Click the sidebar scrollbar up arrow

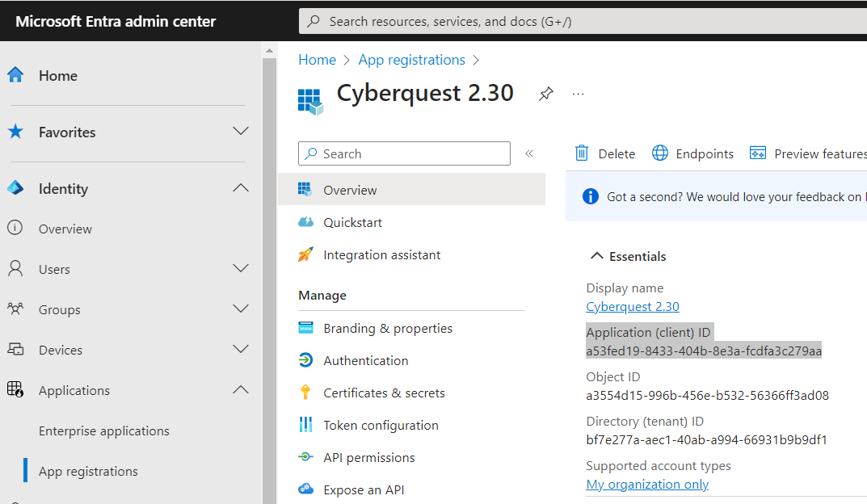coord(269,50)
